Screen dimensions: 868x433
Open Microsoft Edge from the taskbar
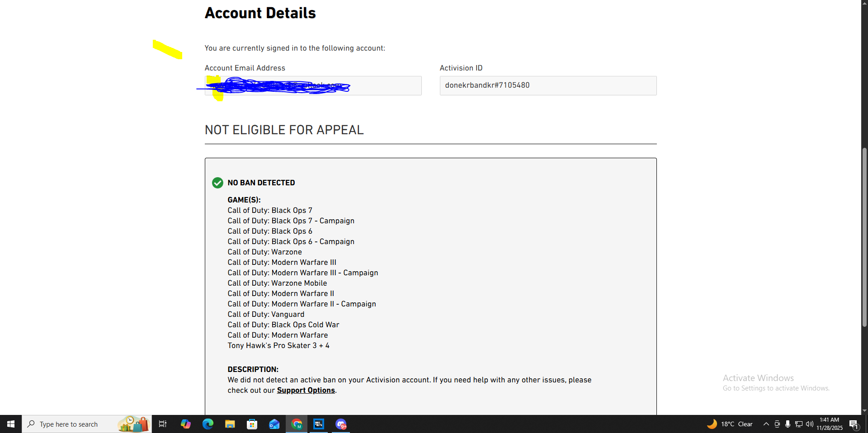[x=208, y=424]
